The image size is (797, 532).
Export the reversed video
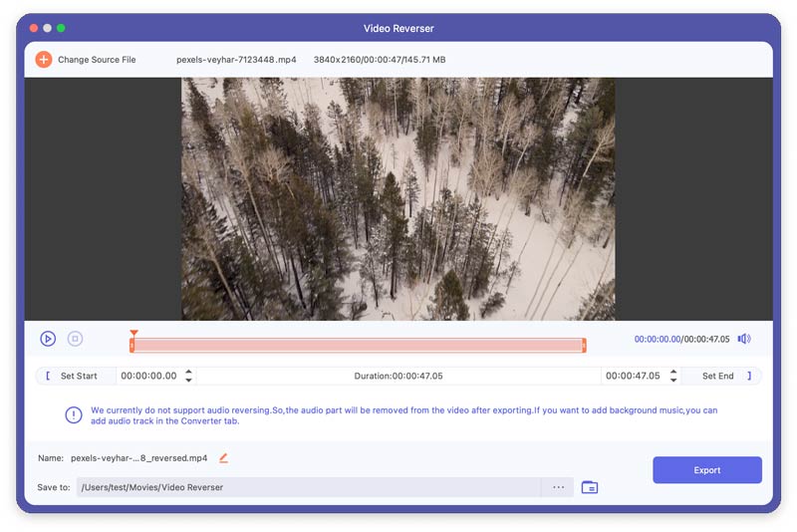(707, 470)
